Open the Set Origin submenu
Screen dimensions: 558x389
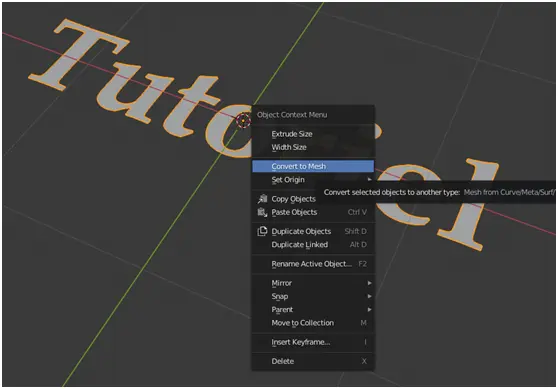click(x=313, y=180)
